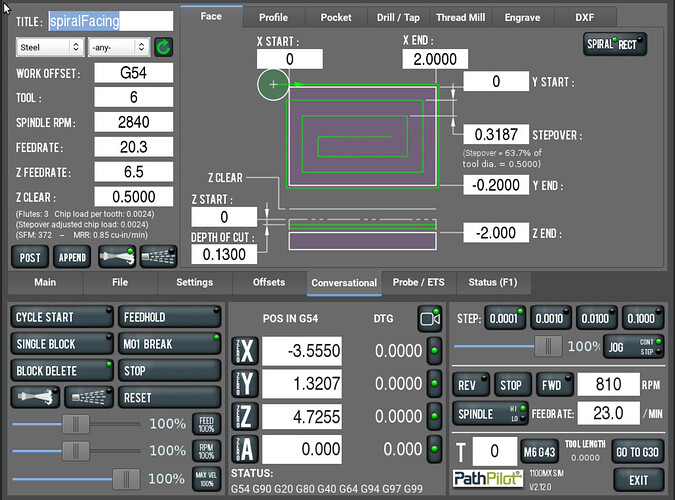
Task: Click the POST button
Action: click(30, 258)
